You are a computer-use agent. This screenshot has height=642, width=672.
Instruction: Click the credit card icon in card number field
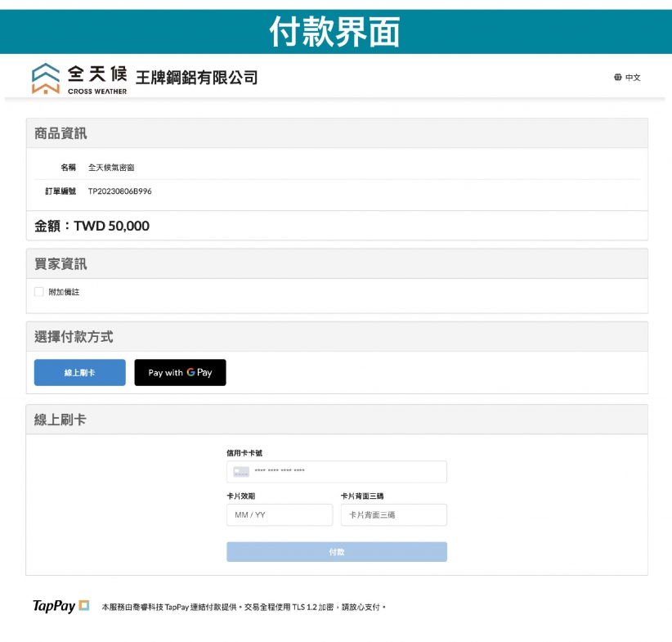coord(241,472)
